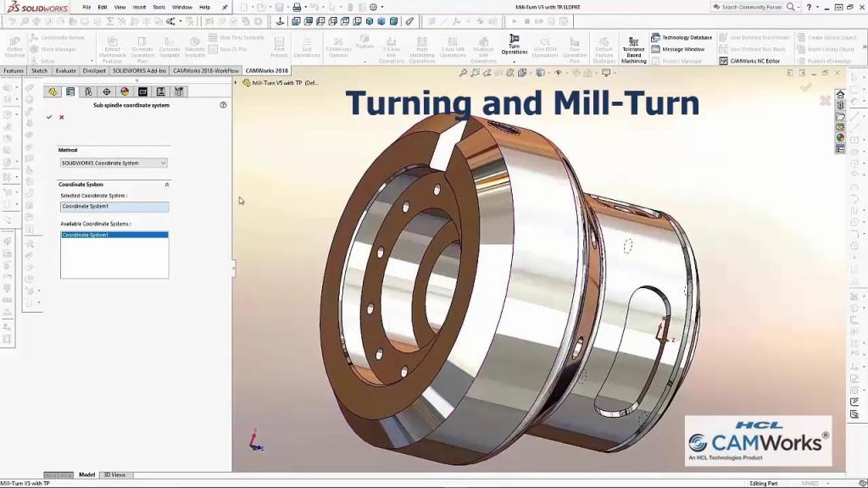
Task: Switch to the DimXpert tab
Action: 94,71
